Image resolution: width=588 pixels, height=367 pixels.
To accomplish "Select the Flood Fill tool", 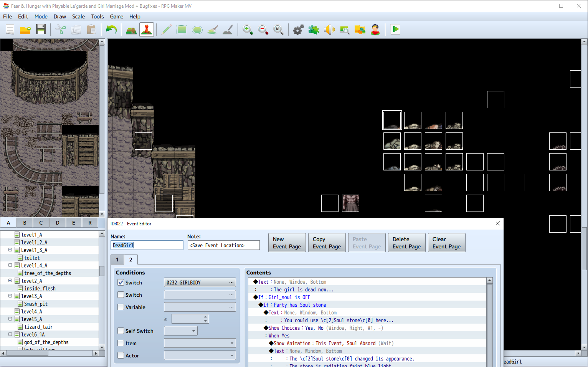I will [x=213, y=30].
